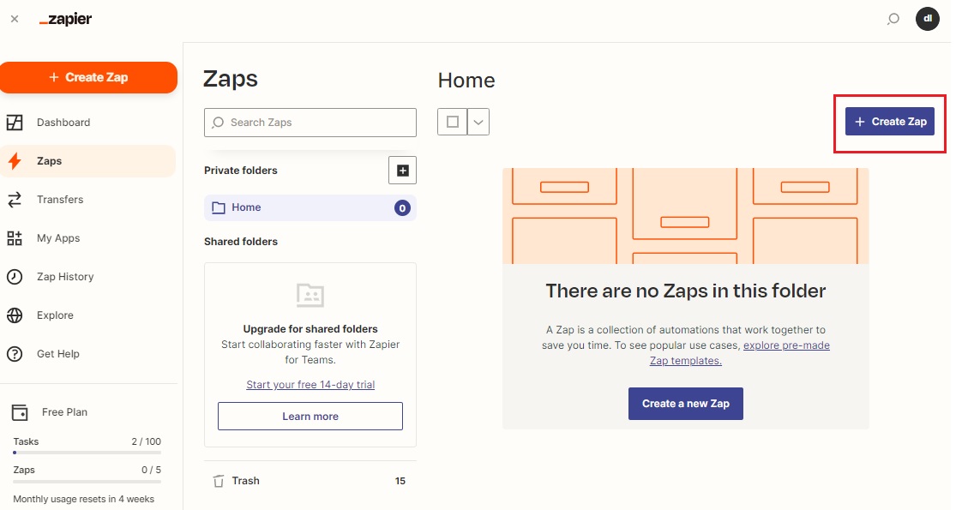980x510 pixels.
Task: Open My Apps in the sidebar
Action: click(x=57, y=238)
